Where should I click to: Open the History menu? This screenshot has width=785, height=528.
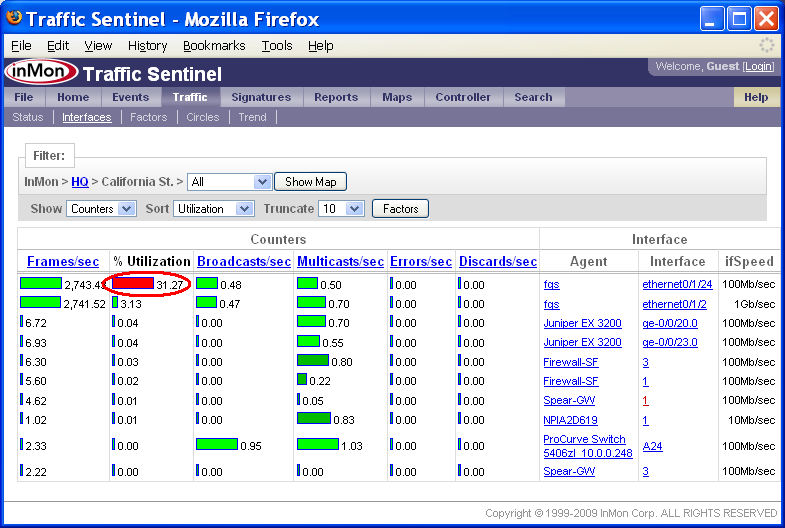(x=147, y=46)
